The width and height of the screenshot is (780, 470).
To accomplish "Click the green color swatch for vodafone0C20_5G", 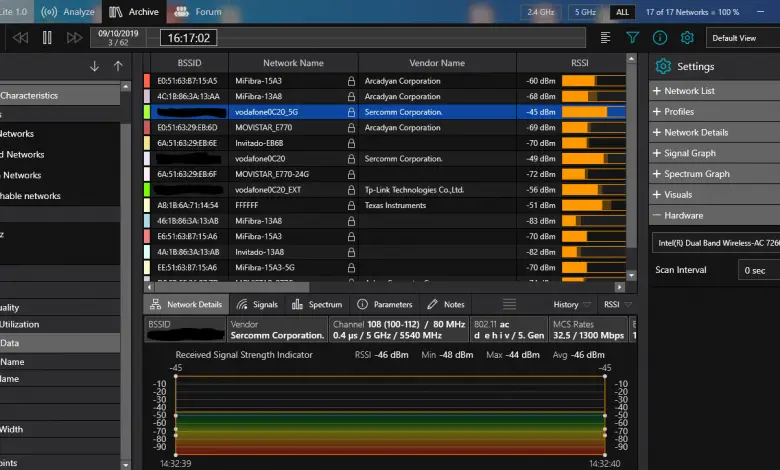I will [x=147, y=112].
